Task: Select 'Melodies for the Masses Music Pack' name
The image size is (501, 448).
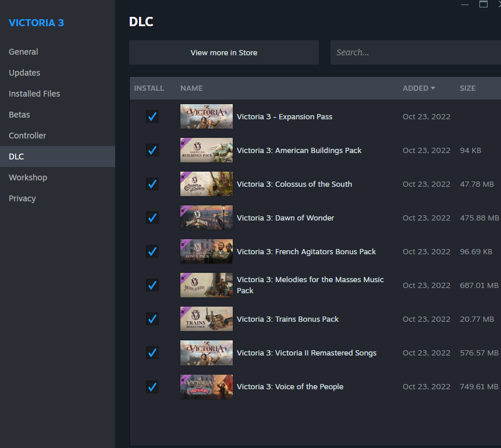Action: (x=310, y=285)
